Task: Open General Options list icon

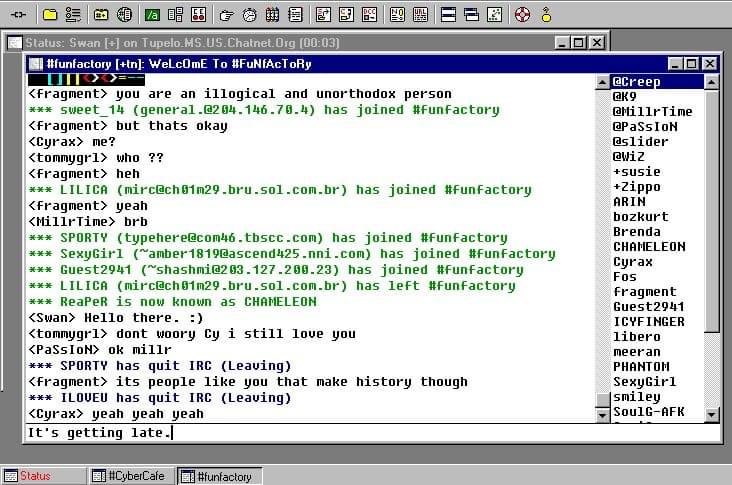Action: coord(73,15)
